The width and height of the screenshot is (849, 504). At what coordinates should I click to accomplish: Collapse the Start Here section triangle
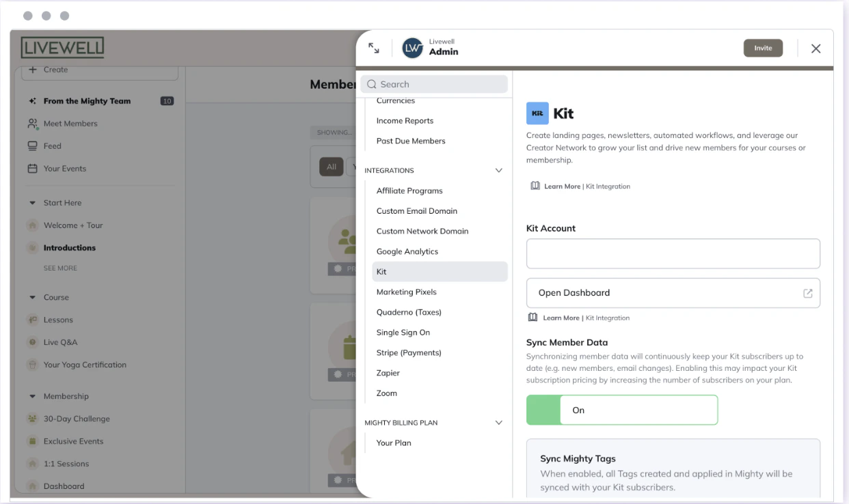click(x=32, y=203)
